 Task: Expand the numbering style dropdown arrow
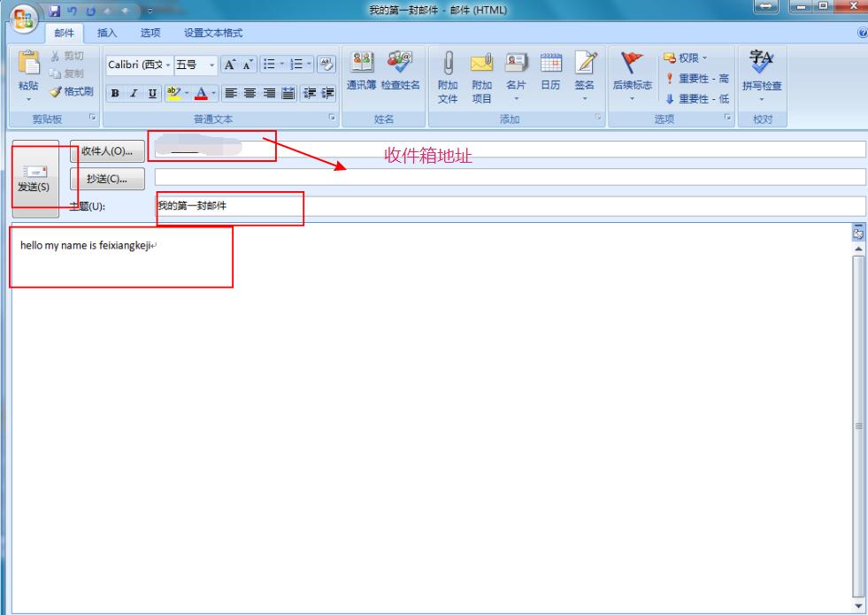click(x=309, y=65)
